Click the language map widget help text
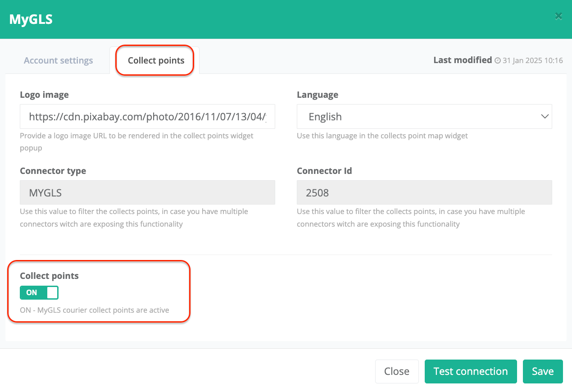This screenshot has height=392, width=572. [382, 136]
